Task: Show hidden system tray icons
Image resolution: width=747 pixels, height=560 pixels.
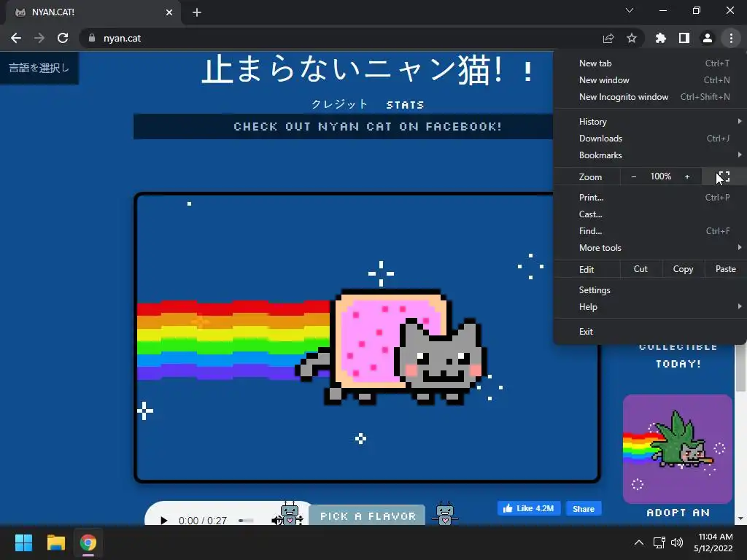Action: (639, 542)
